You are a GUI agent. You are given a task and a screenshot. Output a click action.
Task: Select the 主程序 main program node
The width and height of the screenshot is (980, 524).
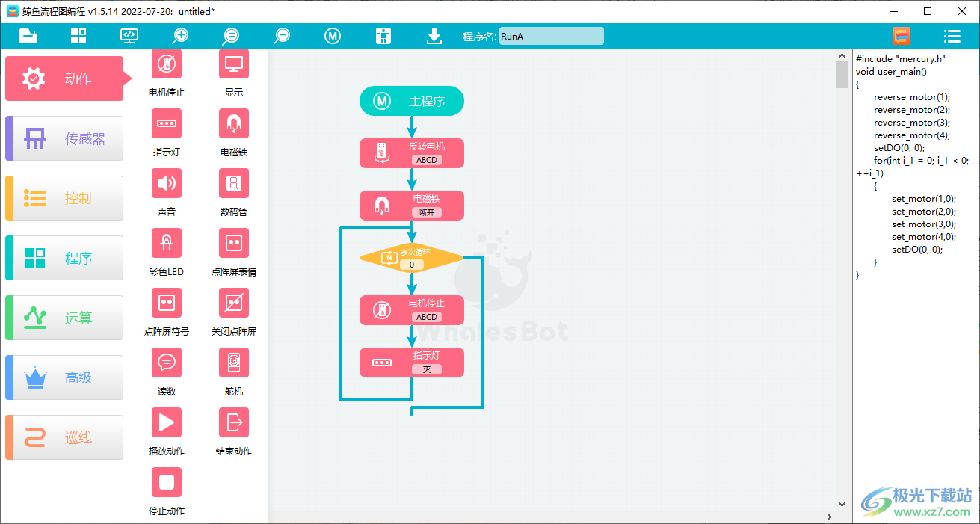click(x=411, y=101)
